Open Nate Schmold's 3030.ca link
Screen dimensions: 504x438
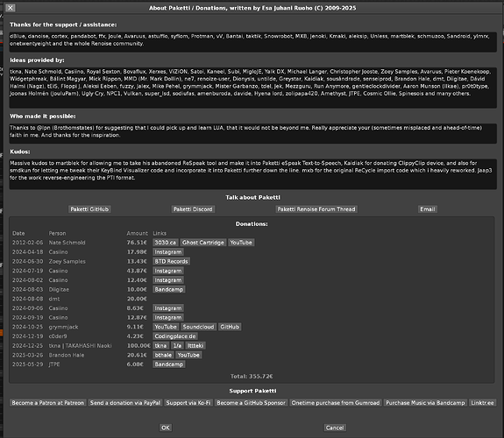point(165,243)
